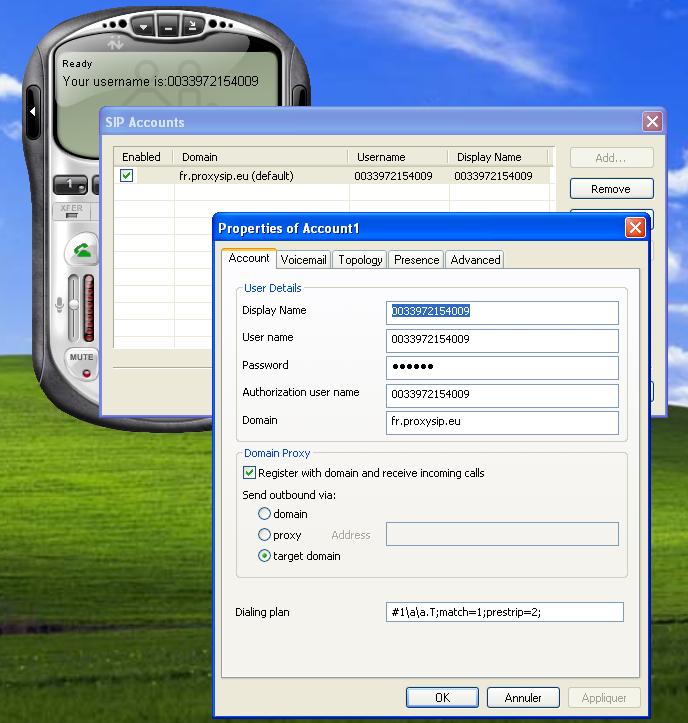This screenshot has width=688, height=723.
Task: Click into the Dialing plan text field
Action: pos(504,612)
